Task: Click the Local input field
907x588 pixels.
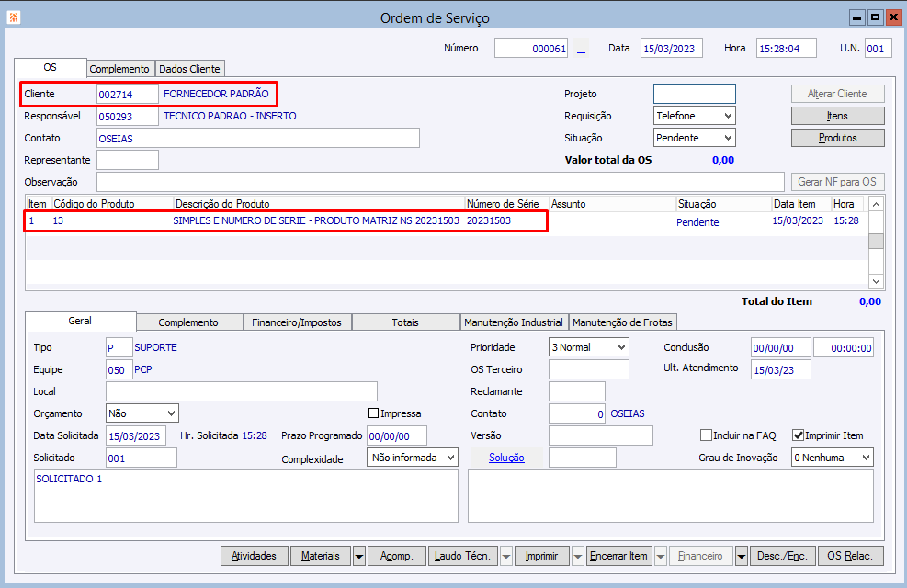Action: [x=242, y=391]
